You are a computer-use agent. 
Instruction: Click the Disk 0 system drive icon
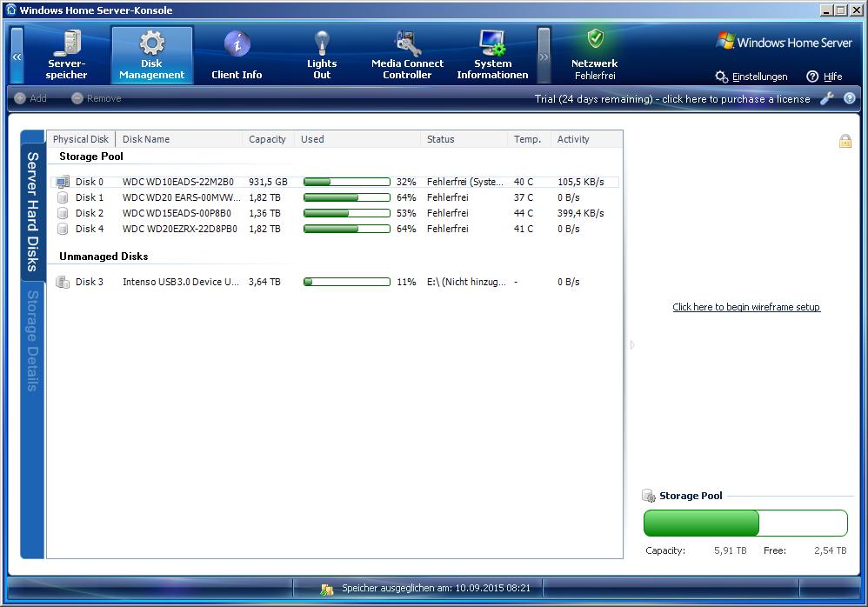[x=63, y=182]
